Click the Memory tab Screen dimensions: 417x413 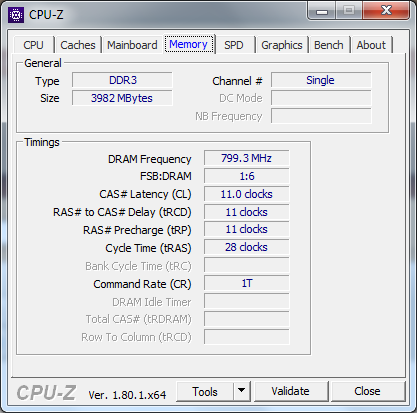(x=189, y=44)
